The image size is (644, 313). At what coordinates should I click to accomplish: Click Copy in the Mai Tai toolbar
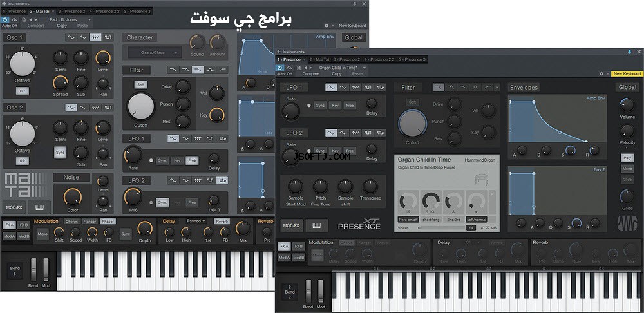[x=62, y=26]
